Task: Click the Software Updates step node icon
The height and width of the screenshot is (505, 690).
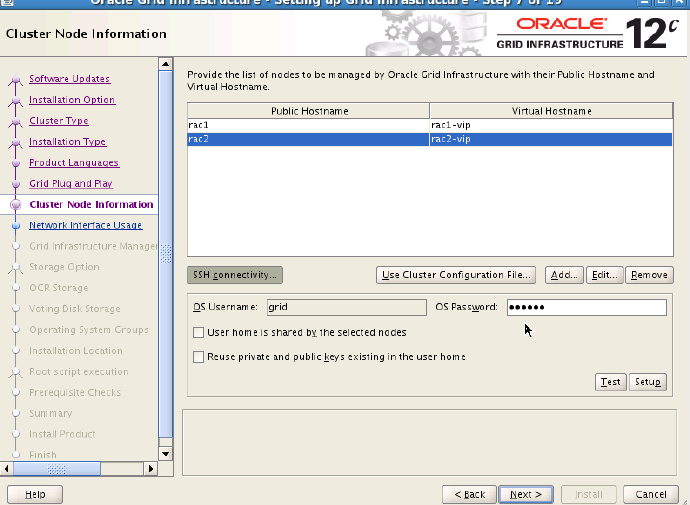Action: tap(16, 80)
